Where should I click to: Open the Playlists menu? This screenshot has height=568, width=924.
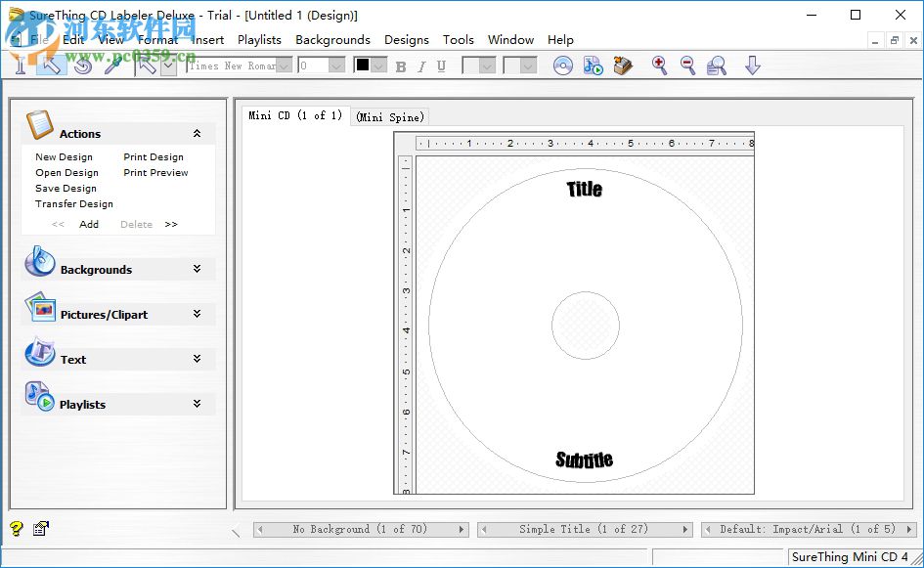click(x=259, y=40)
